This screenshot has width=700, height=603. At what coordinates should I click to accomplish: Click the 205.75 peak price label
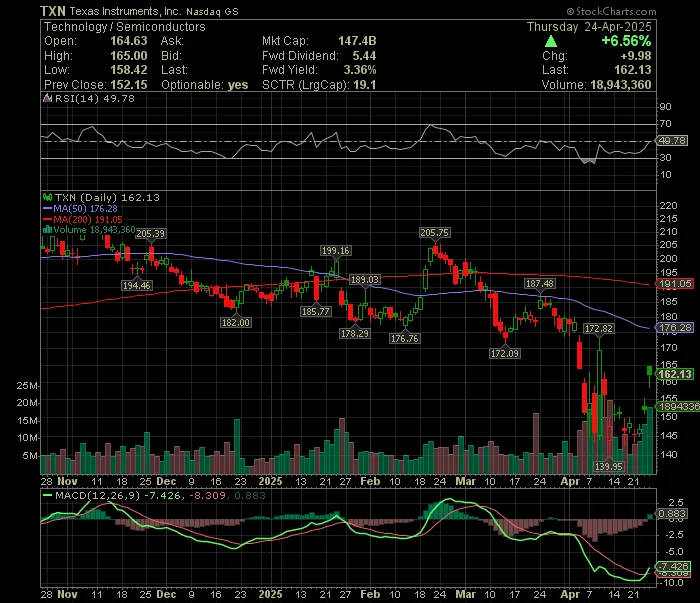435,232
